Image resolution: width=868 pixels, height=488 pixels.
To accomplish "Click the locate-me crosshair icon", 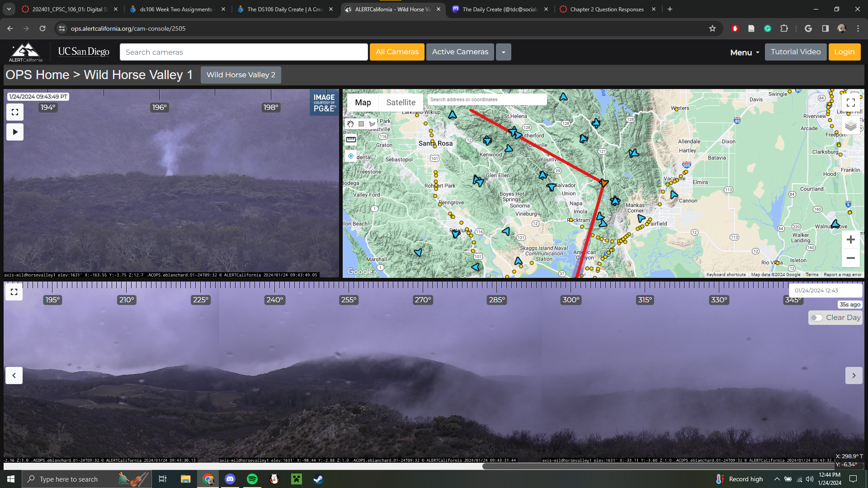I will pos(351,156).
